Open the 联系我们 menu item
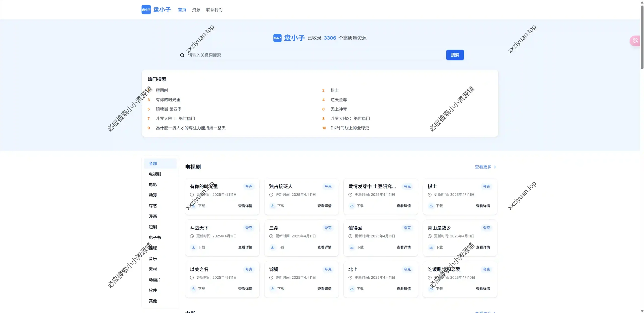 214,10
